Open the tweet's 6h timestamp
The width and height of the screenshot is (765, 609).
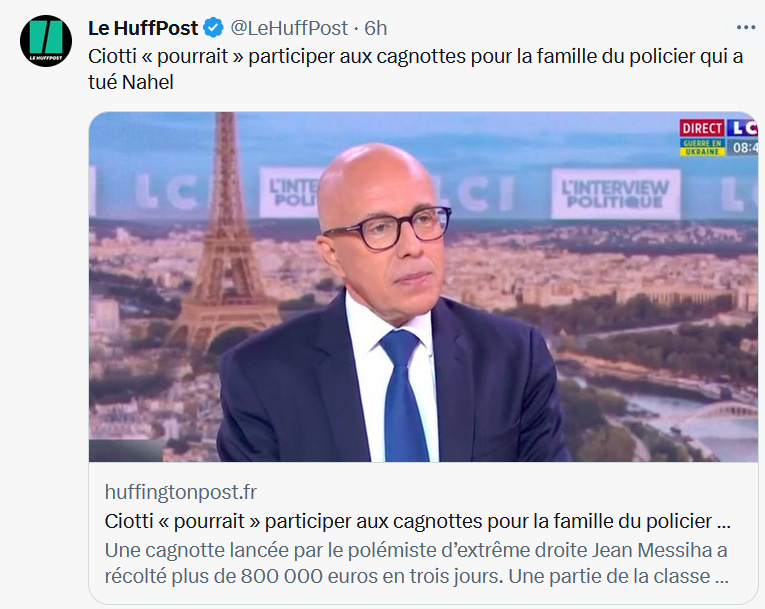[x=376, y=28]
